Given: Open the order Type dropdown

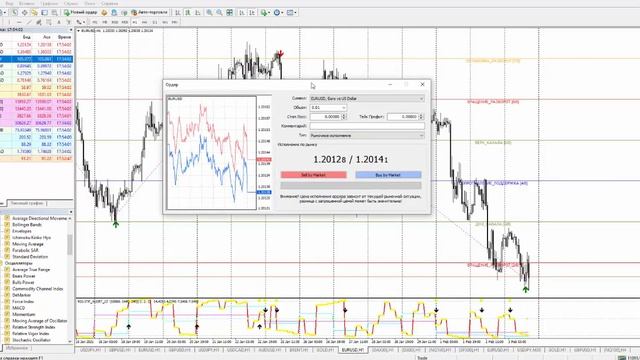Looking at the screenshot, I should [x=367, y=135].
